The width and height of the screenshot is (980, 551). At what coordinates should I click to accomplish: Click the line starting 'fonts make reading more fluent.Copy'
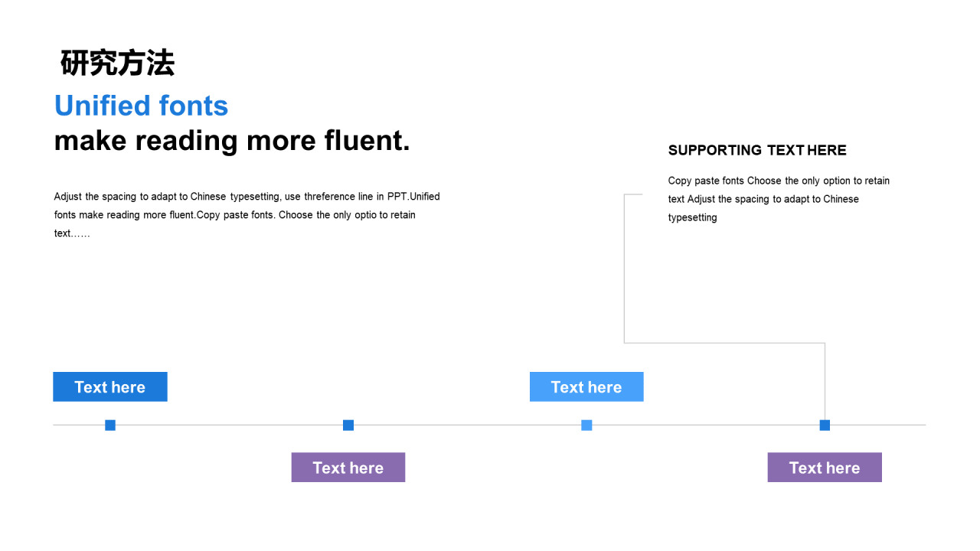(x=235, y=215)
